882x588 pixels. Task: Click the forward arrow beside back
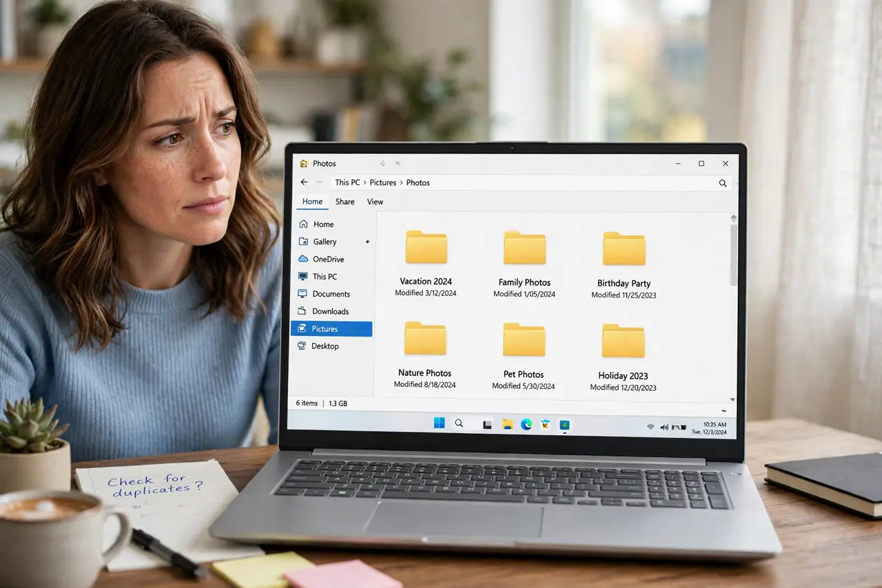[319, 182]
